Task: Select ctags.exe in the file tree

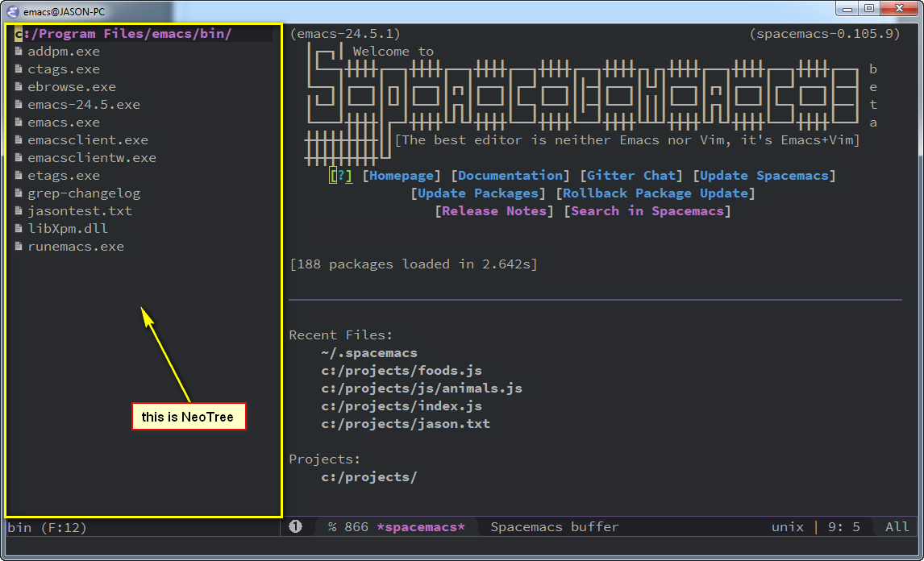Action: coord(64,69)
